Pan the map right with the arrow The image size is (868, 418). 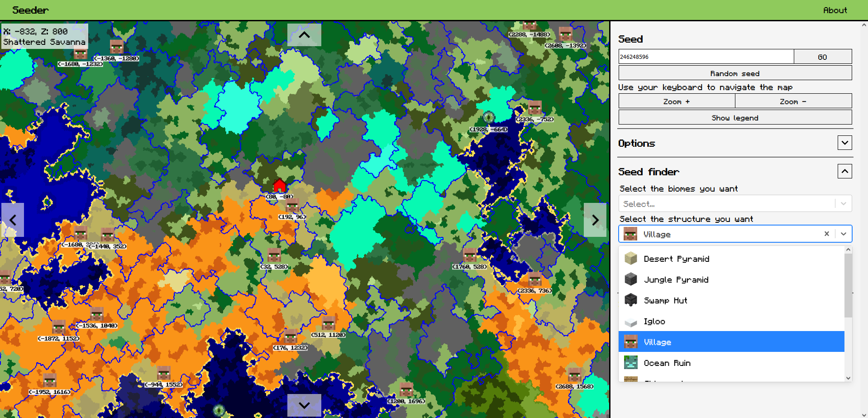pyautogui.click(x=595, y=220)
